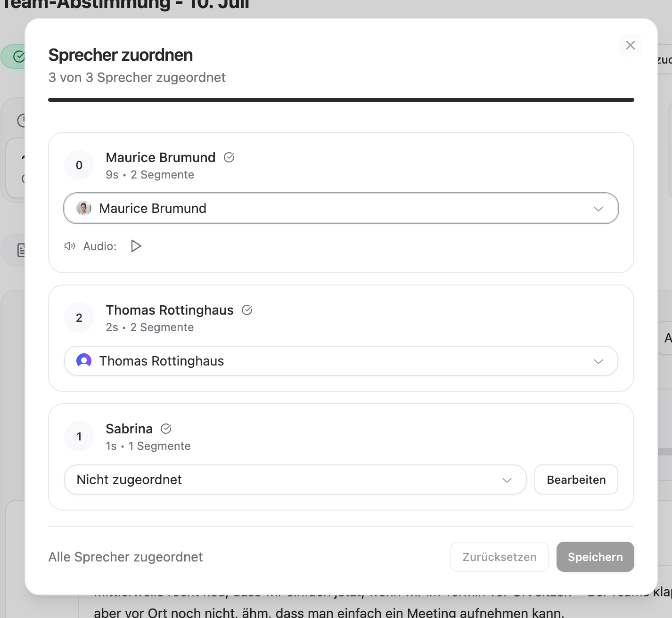The width and height of the screenshot is (672, 618).
Task: Click Maurice Brumund's avatar photo in dropdown
Action: tap(84, 208)
